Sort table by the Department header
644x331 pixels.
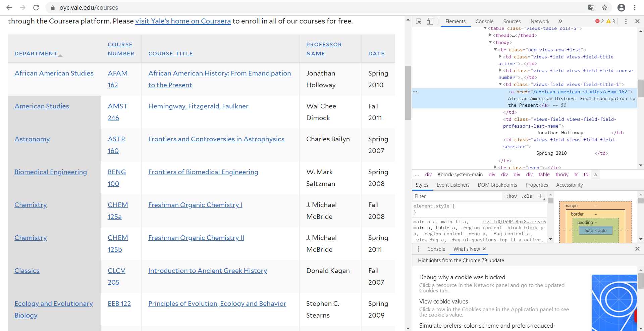[x=36, y=53]
